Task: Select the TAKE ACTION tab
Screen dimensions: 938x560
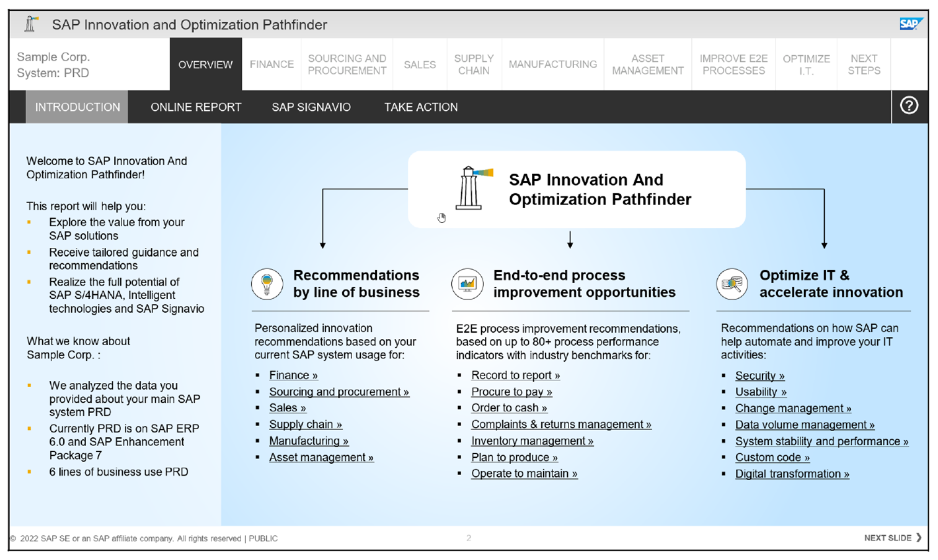Action: point(421,107)
